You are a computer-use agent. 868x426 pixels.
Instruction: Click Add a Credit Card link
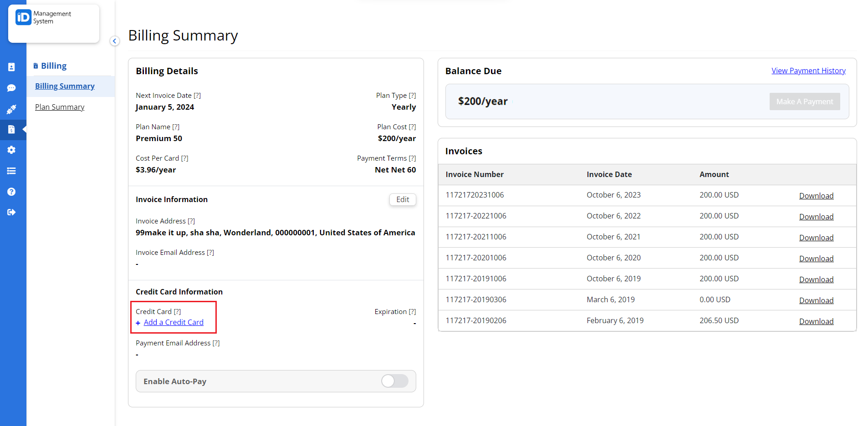(x=174, y=322)
